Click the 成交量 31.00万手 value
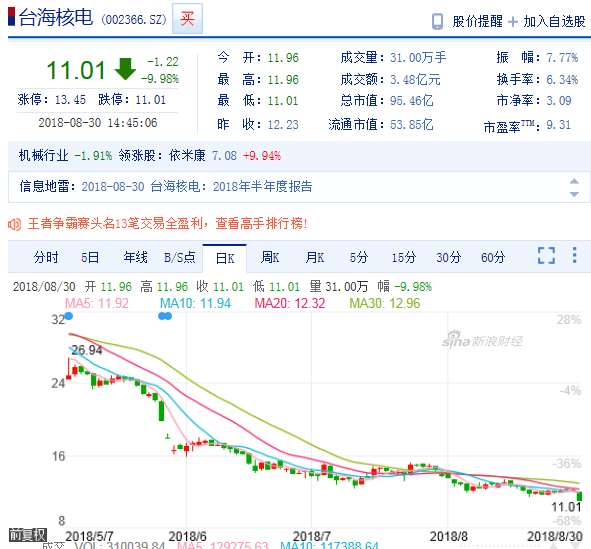 click(418, 58)
